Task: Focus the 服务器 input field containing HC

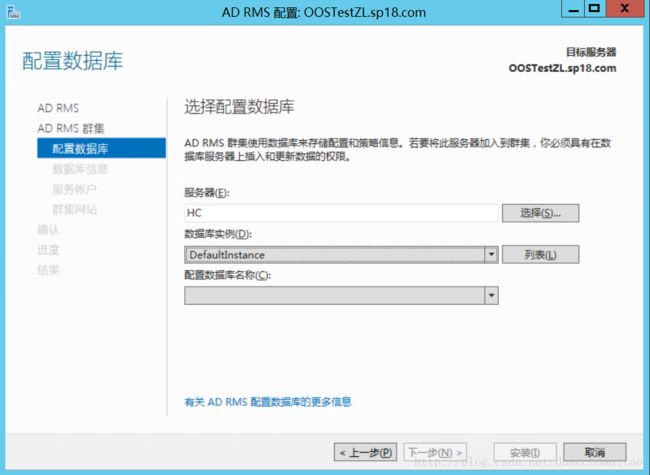Action: 341,213
